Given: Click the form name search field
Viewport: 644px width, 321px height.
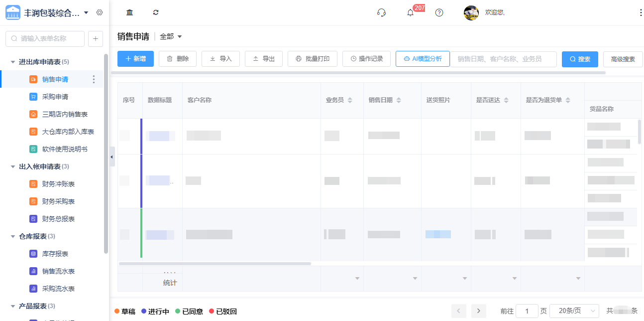Looking at the screenshot, I should pos(45,38).
